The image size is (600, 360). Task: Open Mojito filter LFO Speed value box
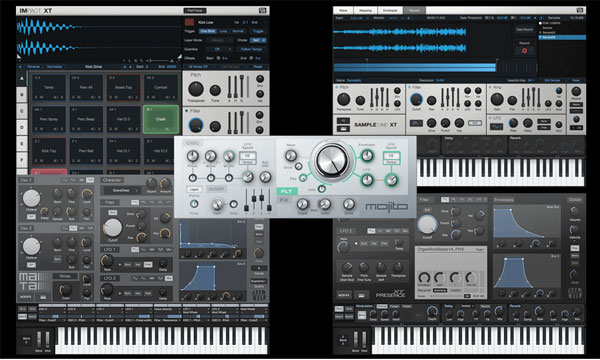(391, 156)
